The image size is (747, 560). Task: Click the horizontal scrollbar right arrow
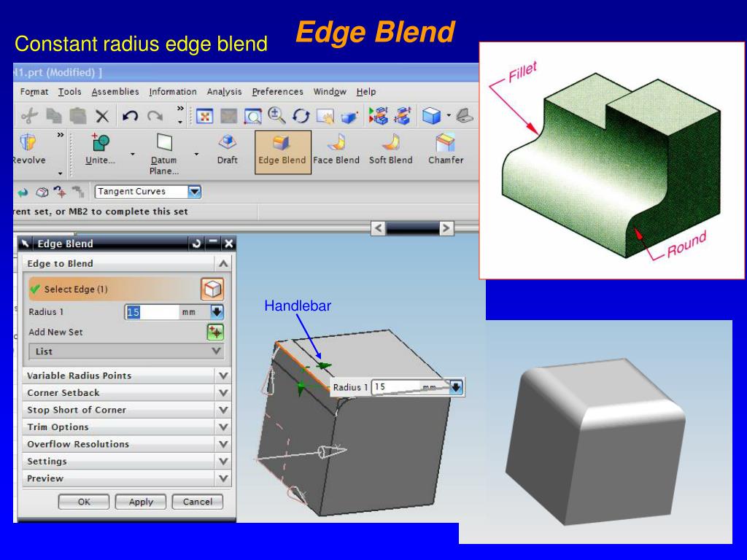[446, 228]
